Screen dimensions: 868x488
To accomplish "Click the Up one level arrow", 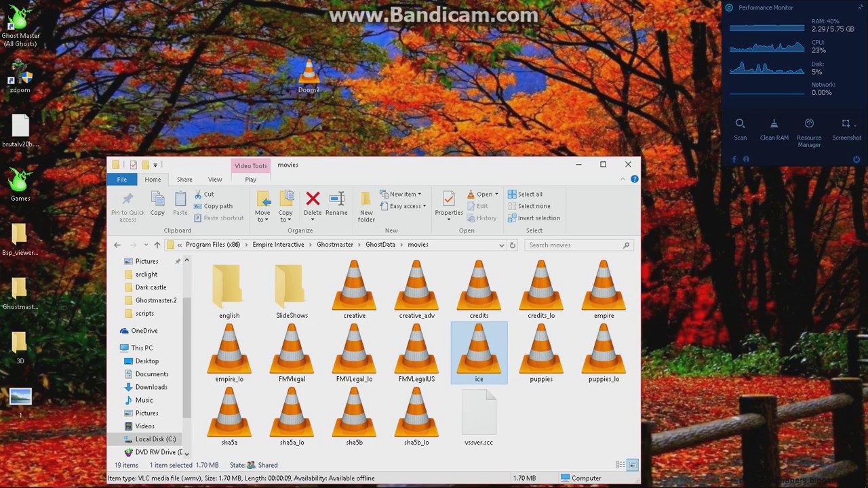I will [157, 245].
